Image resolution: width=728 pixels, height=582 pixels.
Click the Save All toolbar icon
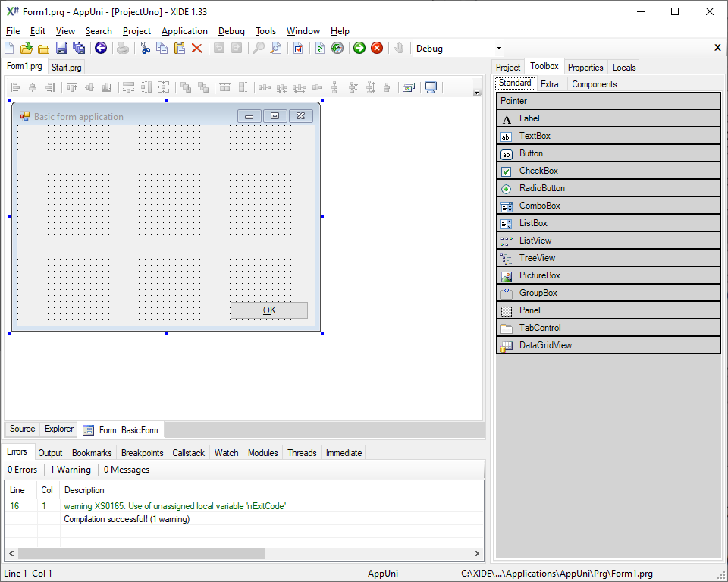click(79, 48)
